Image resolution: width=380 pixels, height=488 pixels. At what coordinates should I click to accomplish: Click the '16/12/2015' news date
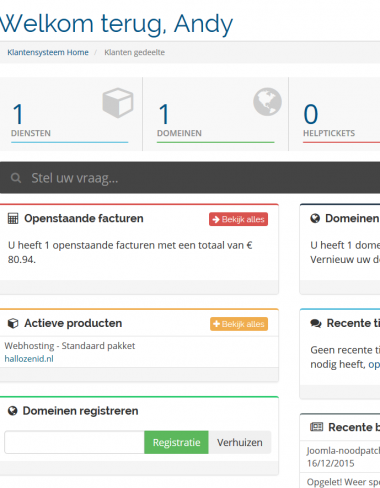330,463
